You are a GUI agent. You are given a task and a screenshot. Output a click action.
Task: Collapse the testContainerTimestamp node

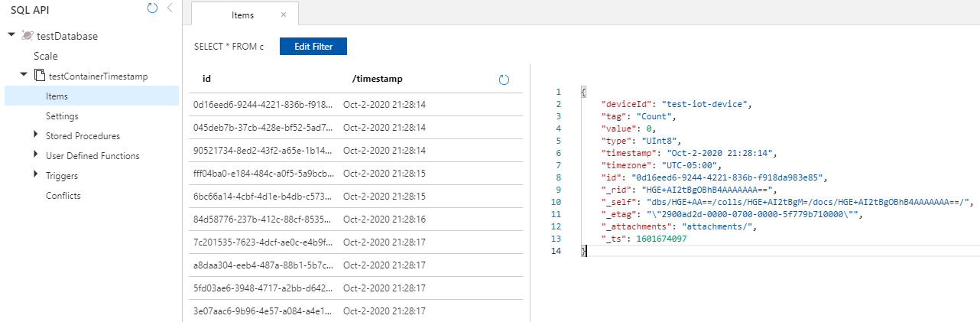[x=24, y=75]
